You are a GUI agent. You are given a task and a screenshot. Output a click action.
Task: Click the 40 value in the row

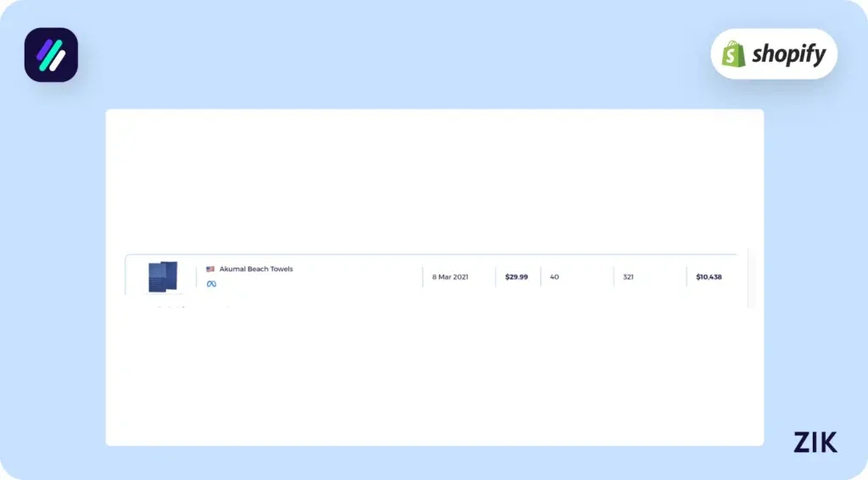point(554,277)
